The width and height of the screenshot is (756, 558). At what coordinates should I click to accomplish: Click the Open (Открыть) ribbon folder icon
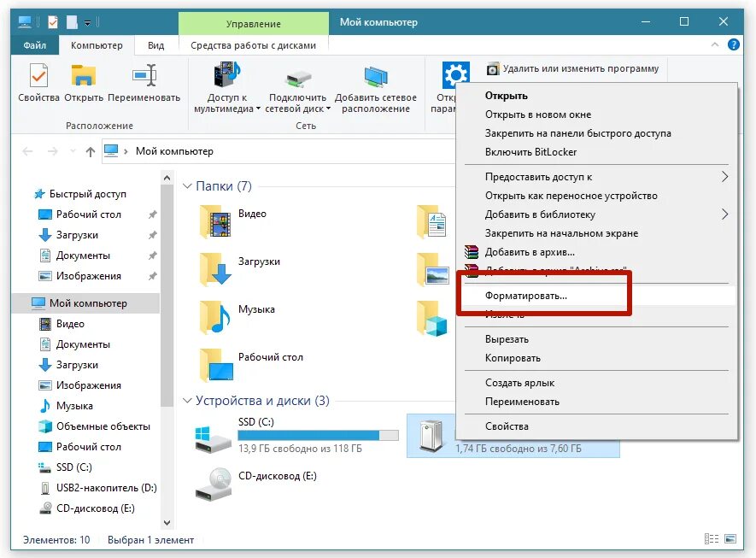84,76
